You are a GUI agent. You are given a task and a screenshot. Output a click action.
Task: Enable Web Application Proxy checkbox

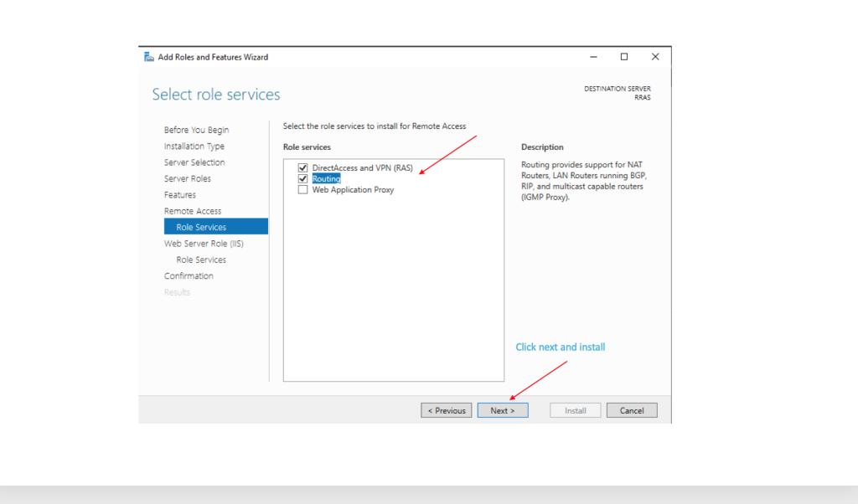[303, 190]
